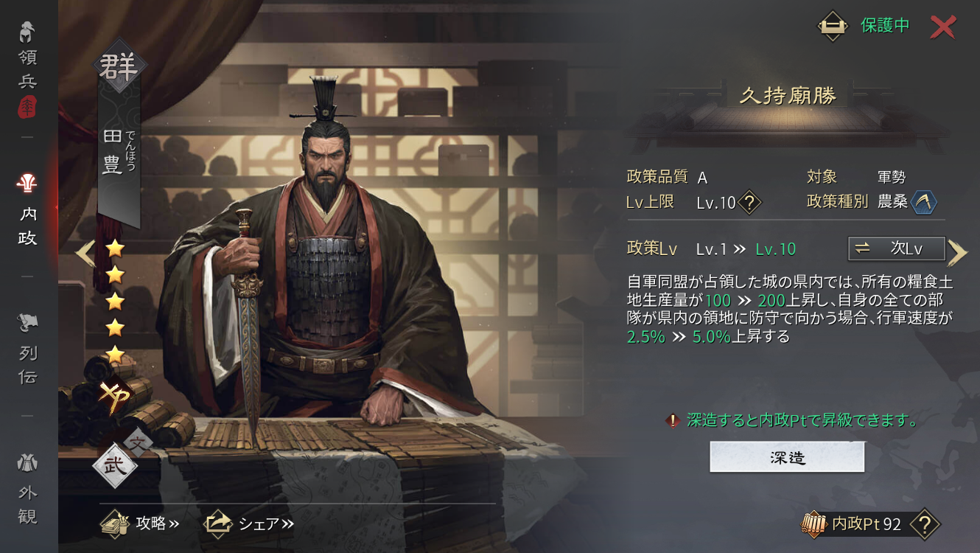The height and width of the screenshot is (553, 980).
Task: Click the 保護中 lock icon
Action: click(x=833, y=26)
